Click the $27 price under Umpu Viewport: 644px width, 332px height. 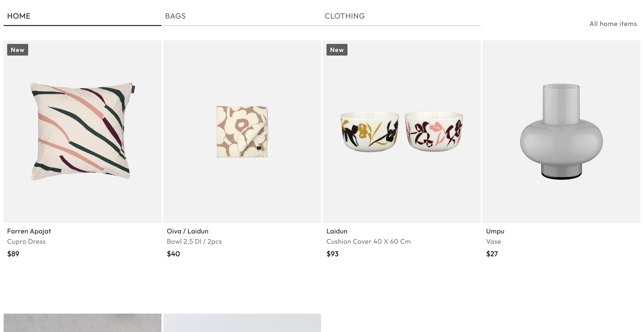point(492,254)
